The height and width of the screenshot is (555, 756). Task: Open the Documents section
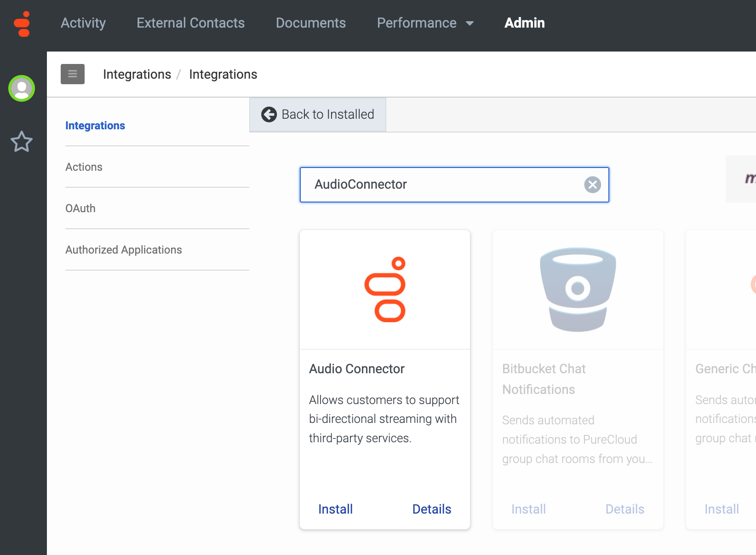coord(311,23)
